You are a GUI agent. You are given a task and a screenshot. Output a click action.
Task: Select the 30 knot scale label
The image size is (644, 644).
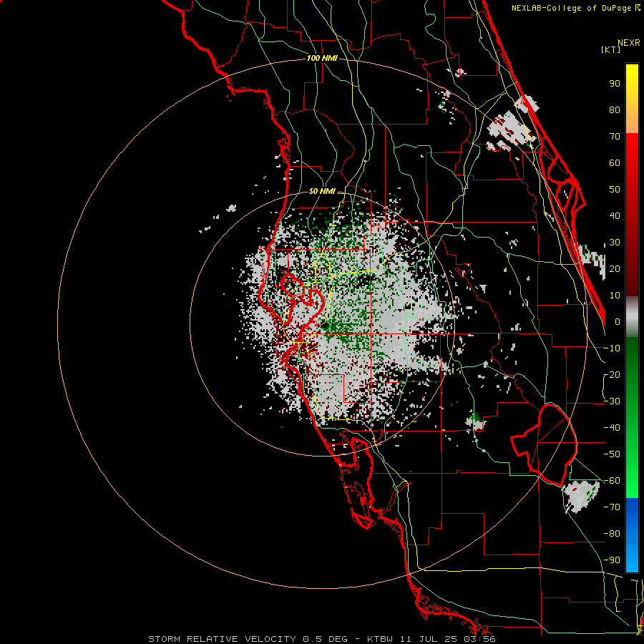tap(615, 243)
